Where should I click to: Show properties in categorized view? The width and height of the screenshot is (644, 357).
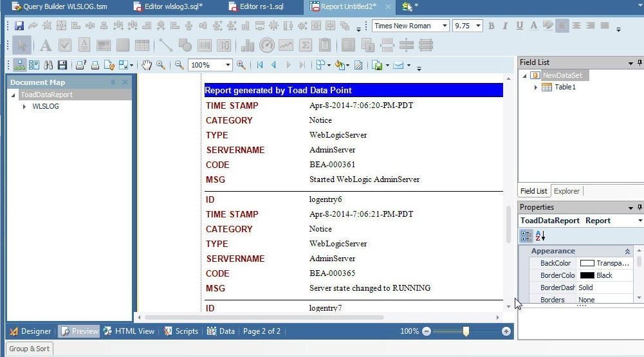tap(526, 236)
